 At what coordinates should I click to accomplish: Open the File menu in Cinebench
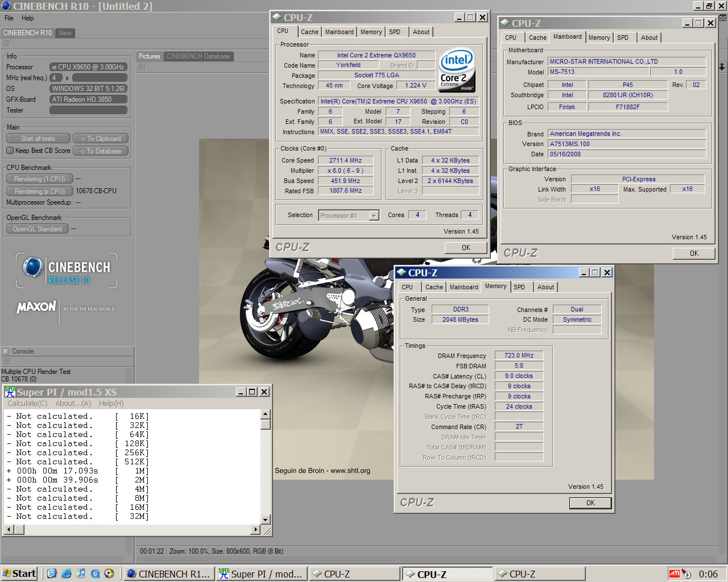(9, 18)
